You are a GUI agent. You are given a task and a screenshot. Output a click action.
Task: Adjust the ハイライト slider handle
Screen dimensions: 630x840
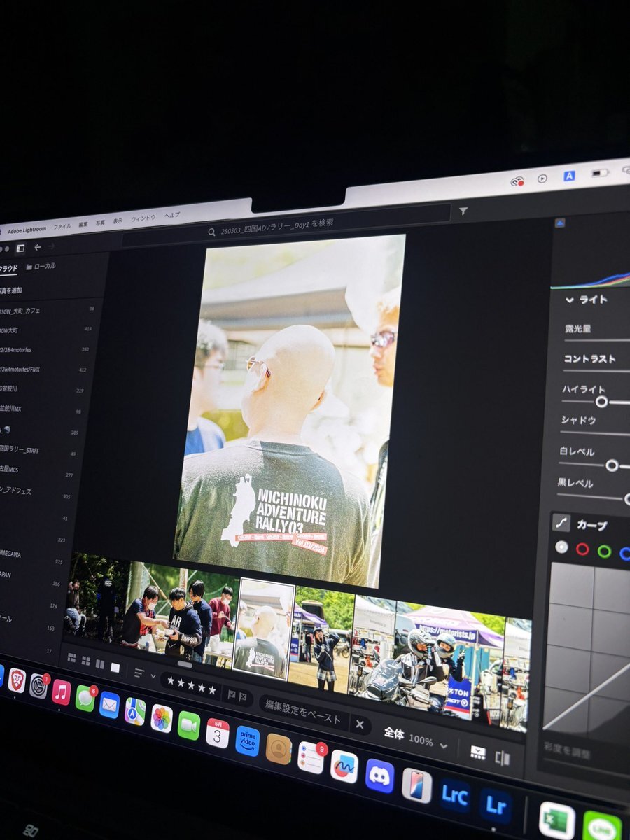[x=601, y=402]
